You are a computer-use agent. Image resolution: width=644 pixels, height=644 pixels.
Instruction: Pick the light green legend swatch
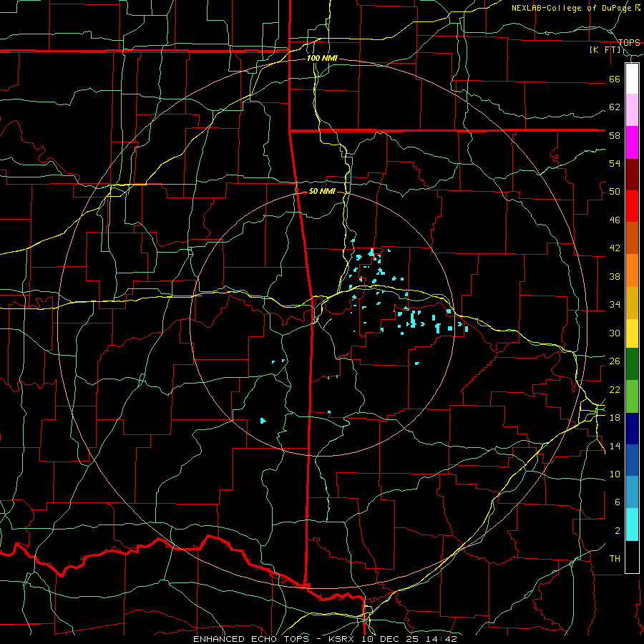(632, 396)
